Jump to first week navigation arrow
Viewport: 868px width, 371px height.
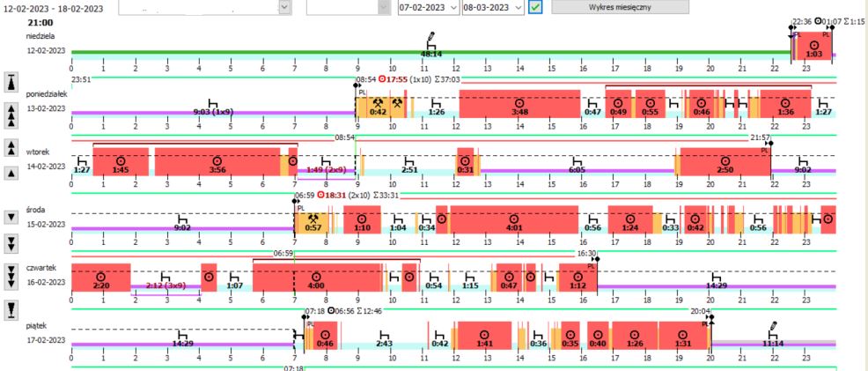[11, 82]
